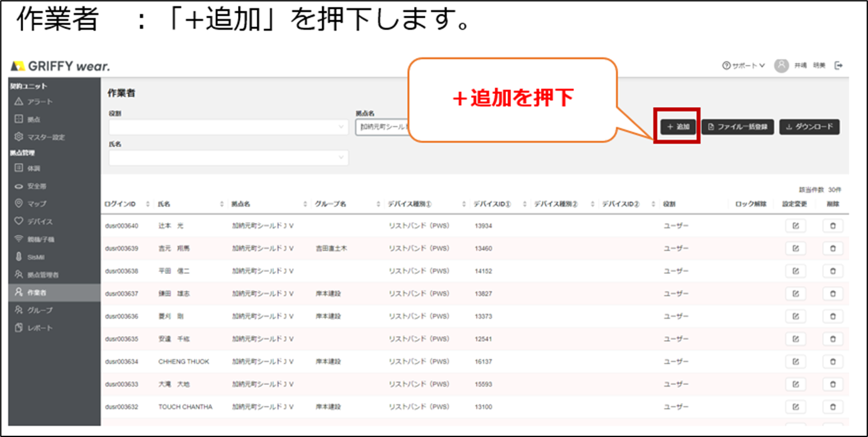Click the trash icon for dusr003639
Screen dimensions: 868x437
coord(832,249)
